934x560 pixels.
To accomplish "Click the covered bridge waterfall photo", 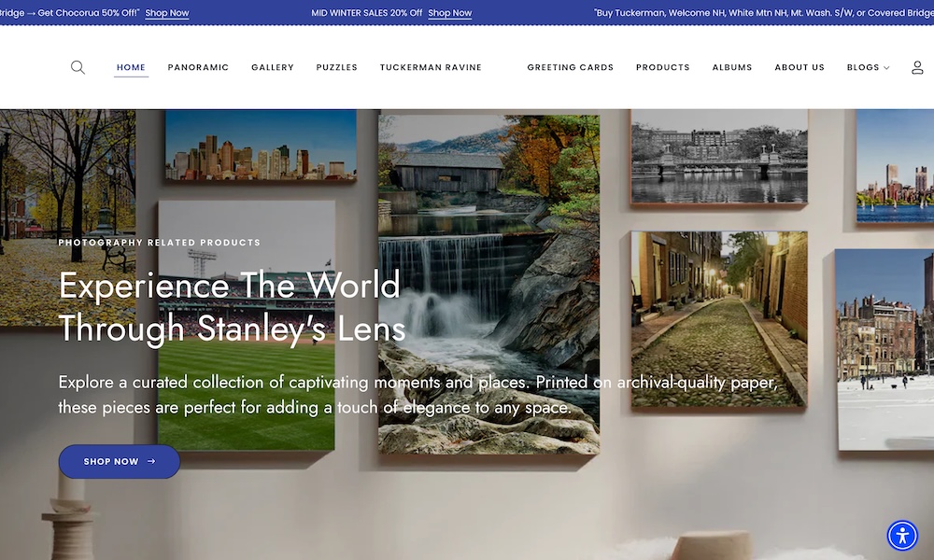I will (489, 285).
